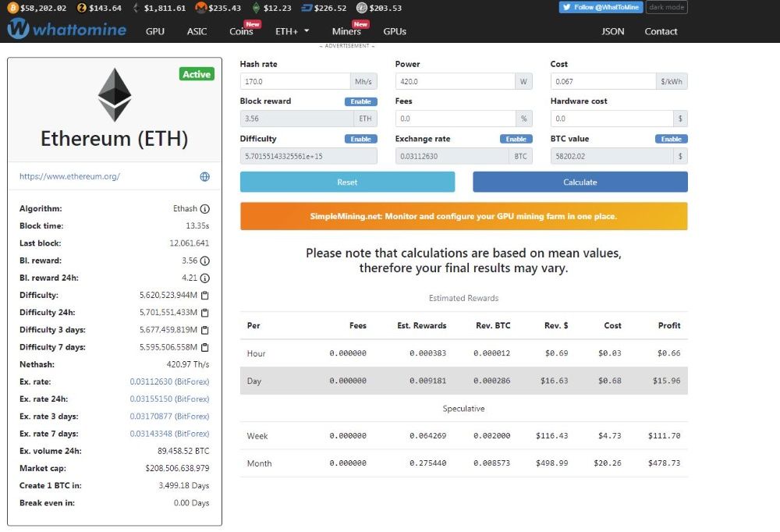Click the Exchange rate 0.03112630 field
This screenshot has width=780, height=532.
452,156
